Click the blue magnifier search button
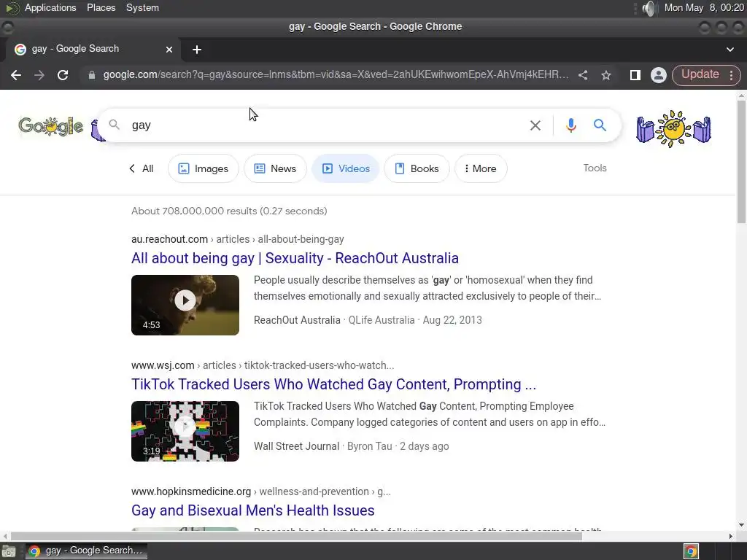747x560 pixels. (x=600, y=125)
